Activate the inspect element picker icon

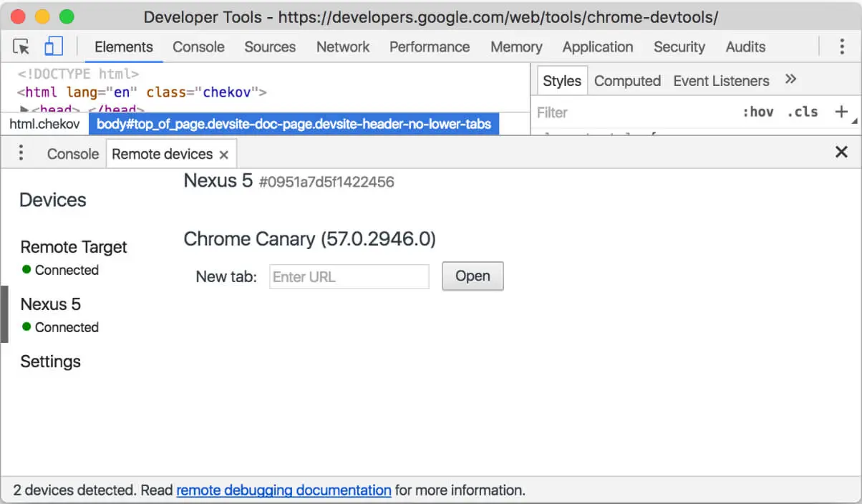[x=21, y=47]
